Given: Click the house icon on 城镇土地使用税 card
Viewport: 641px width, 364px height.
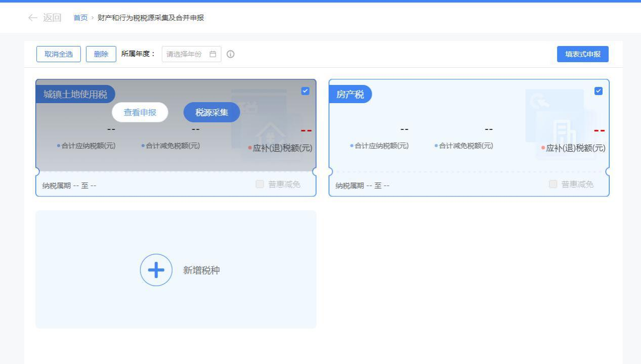Looking at the screenshot, I should (269, 134).
